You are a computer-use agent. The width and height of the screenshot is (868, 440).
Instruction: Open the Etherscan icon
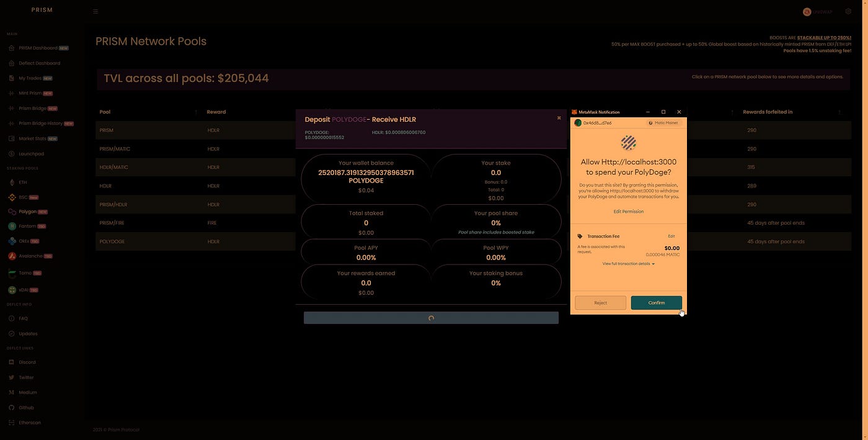point(12,423)
